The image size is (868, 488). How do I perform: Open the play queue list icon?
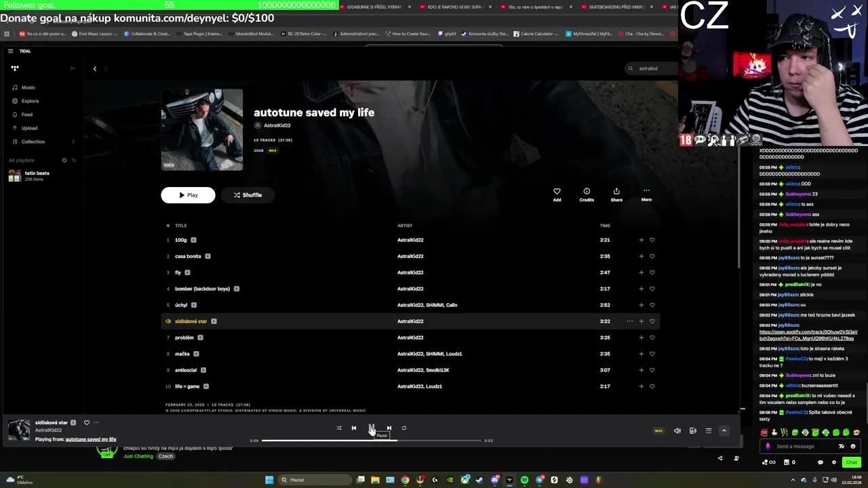tap(708, 431)
